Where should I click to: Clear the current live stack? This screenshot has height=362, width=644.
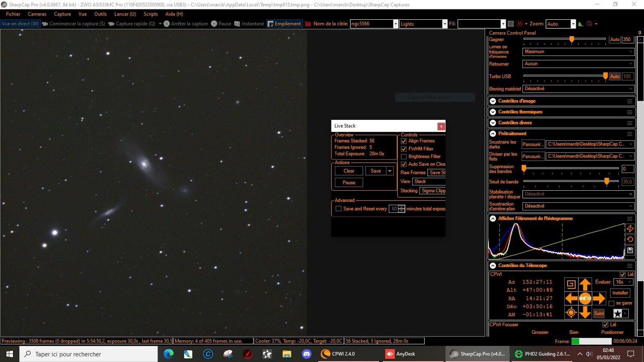point(348,170)
